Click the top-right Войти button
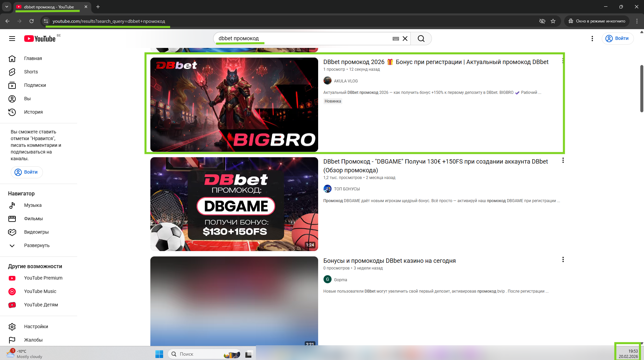This screenshot has height=360, width=644. [617, 39]
